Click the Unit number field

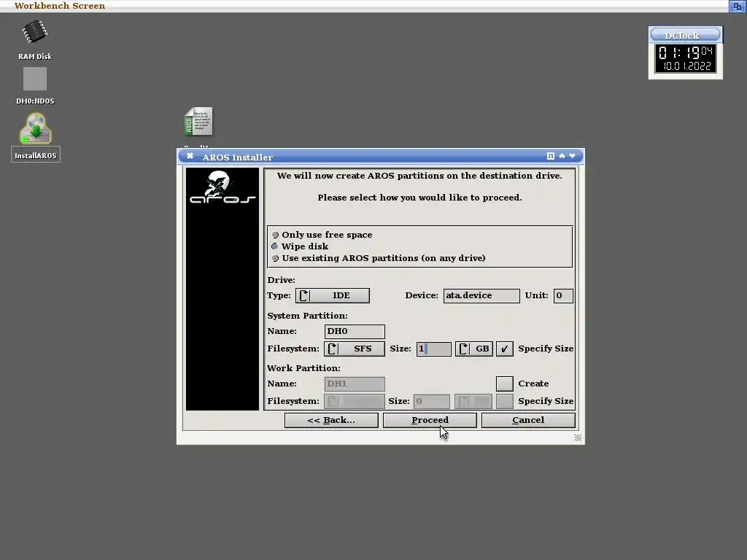562,295
